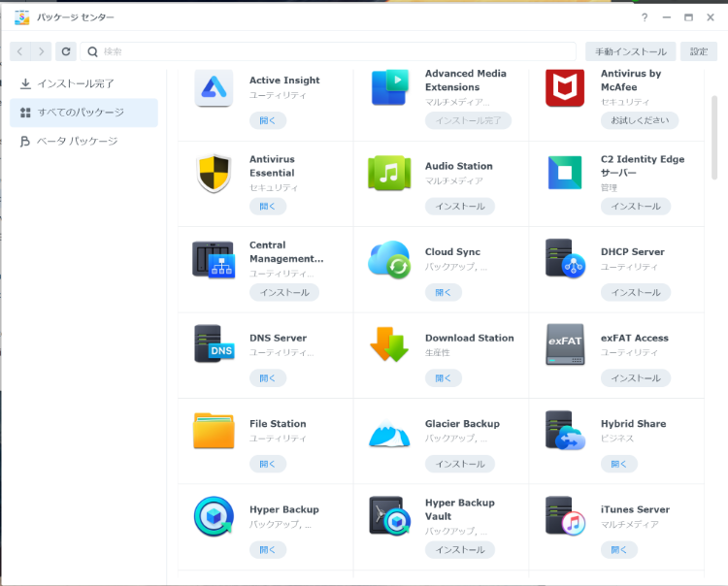728x586 pixels.
Task: Click the Audio Station music icon
Action: coord(389,173)
